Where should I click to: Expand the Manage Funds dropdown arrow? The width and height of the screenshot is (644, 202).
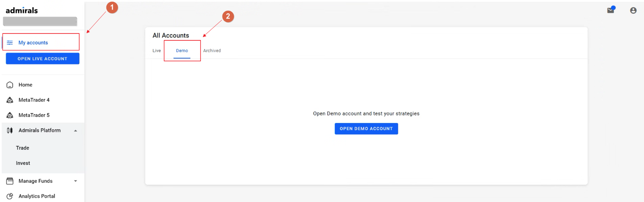(75, 181)
